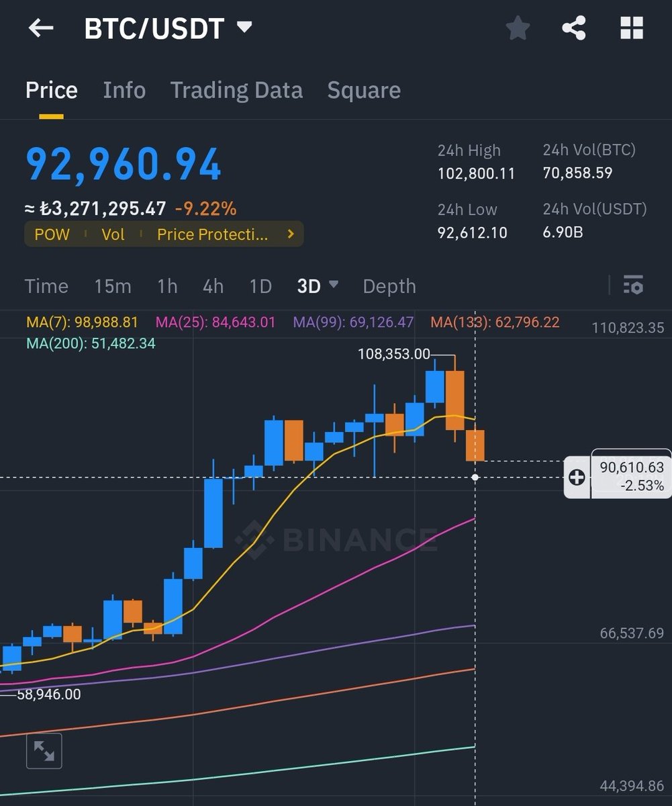This screenshot has width=672, height=806.
Task: Open the Square tab
Action: [x=364, y=90]
